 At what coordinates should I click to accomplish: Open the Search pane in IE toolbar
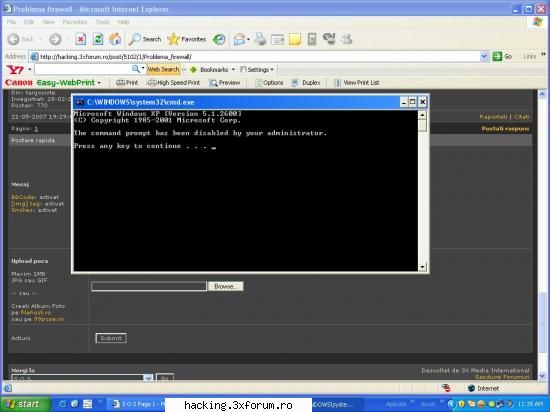(145, 39)
